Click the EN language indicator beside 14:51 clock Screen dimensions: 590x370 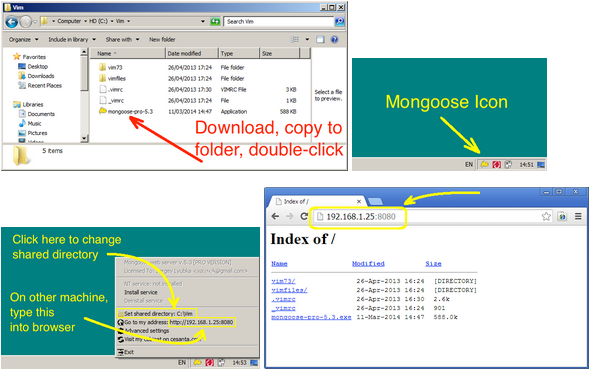(468, 164)
